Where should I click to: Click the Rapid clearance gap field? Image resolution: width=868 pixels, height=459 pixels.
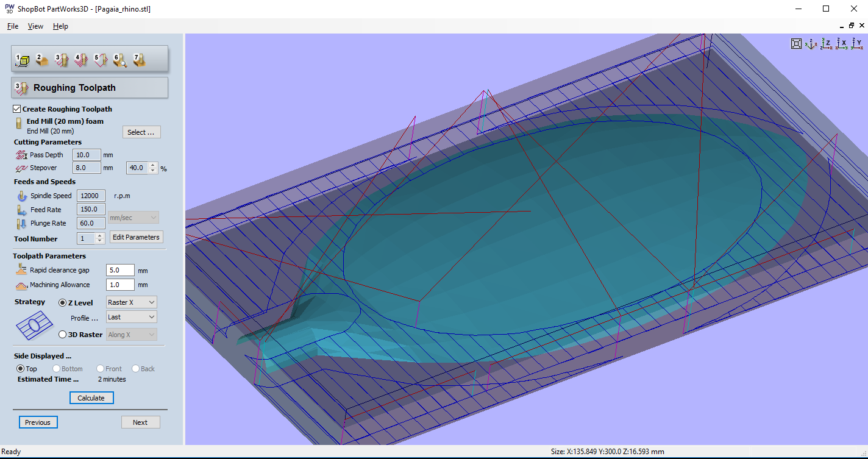120,270
